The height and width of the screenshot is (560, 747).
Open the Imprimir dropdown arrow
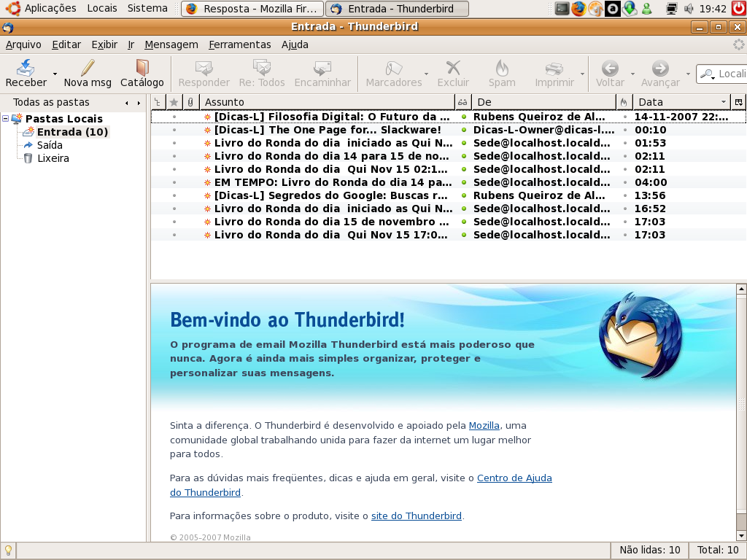pyautogui.click(x=582, y=74)
